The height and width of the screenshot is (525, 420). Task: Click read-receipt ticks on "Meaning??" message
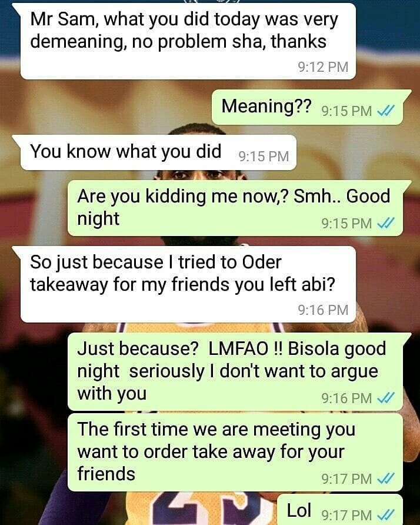(385, 111)
